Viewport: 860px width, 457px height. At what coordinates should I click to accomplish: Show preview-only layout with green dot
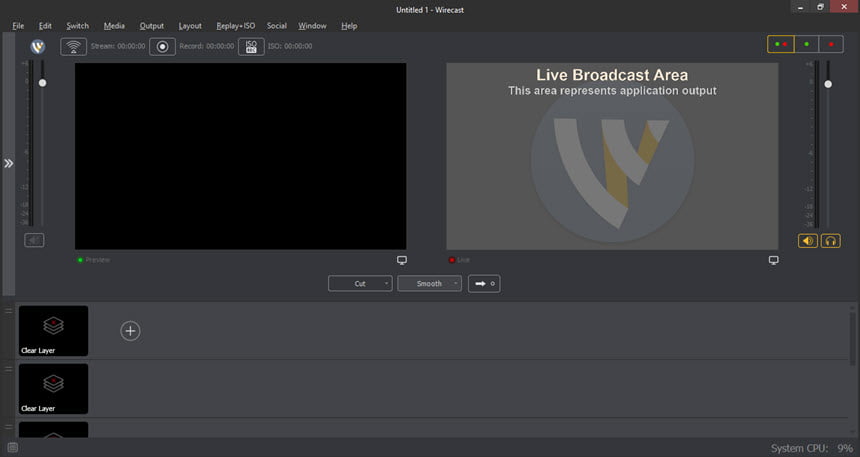coord(806,44)
